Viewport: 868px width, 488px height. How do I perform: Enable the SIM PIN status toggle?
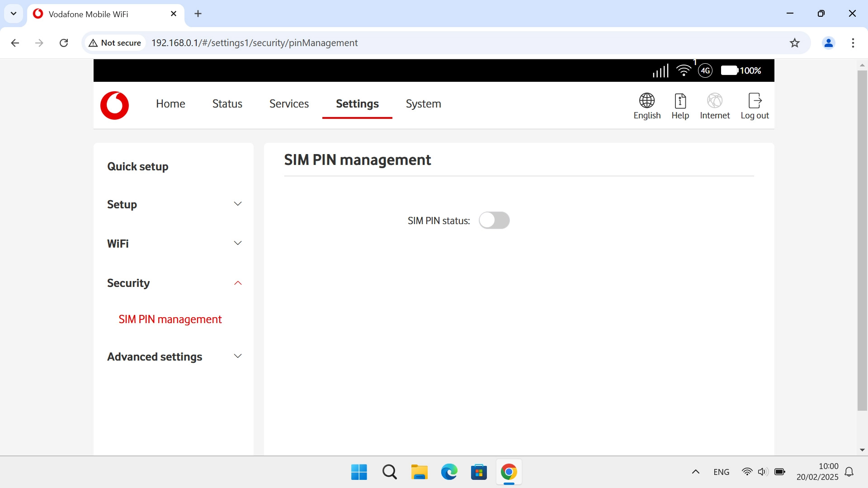pyautogui.click(x=494, y=221)
